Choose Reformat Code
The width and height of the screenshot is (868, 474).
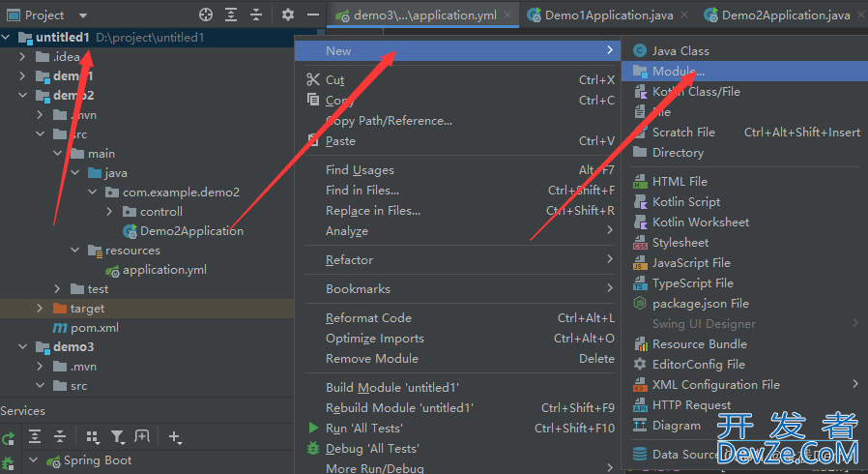(x=459, y=318)
